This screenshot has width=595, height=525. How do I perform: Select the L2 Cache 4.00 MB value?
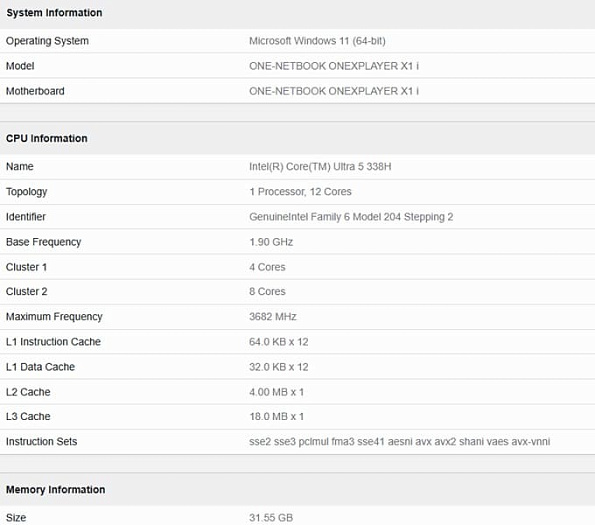coord(276,392)
